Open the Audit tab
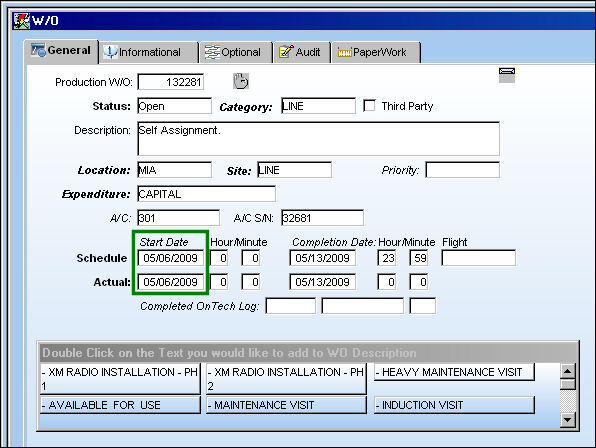This screenshot has width=596, height=448. click(302, 52)
